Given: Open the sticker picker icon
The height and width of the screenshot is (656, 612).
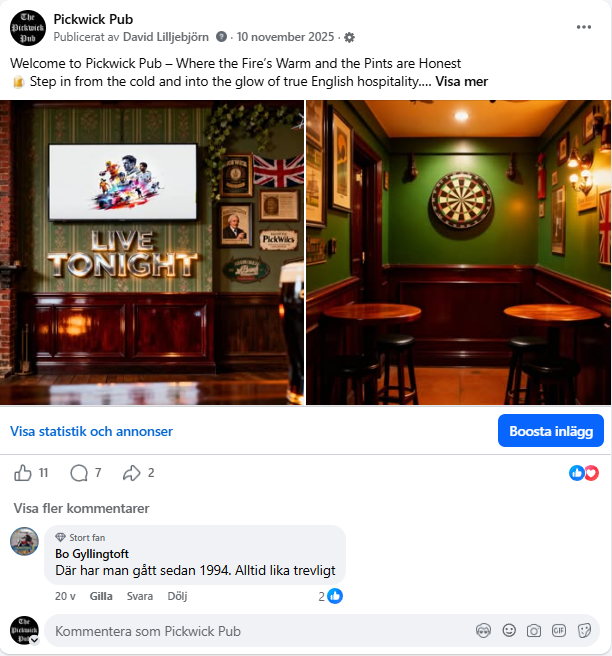Looking at the screenshot, I should (x=584, y=630).
